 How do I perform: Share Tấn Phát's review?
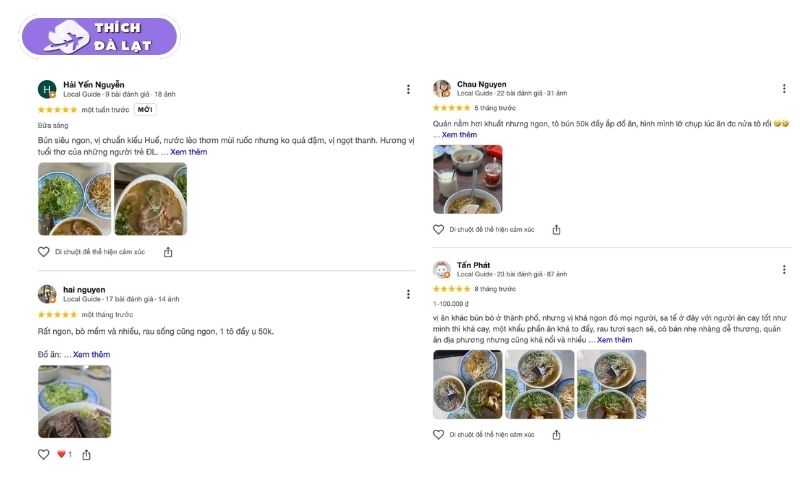pyautogui.click(x=556, y=435)
